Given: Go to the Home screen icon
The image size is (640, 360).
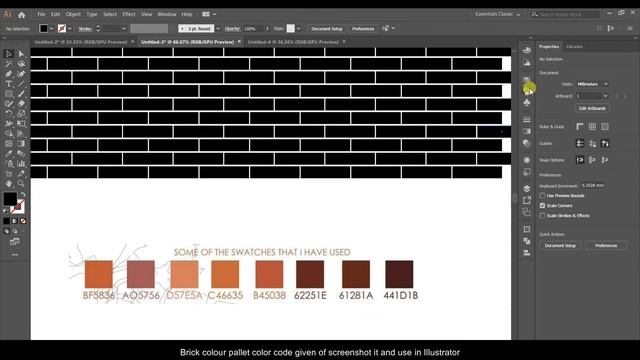Looking at the screenshot, I should pos(22,15).
